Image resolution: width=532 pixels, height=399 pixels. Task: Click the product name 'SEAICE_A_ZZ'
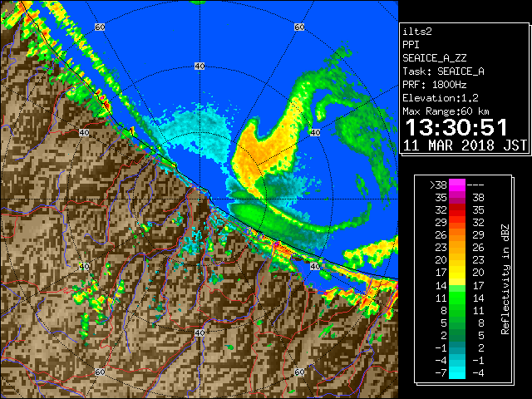(434, 58)
